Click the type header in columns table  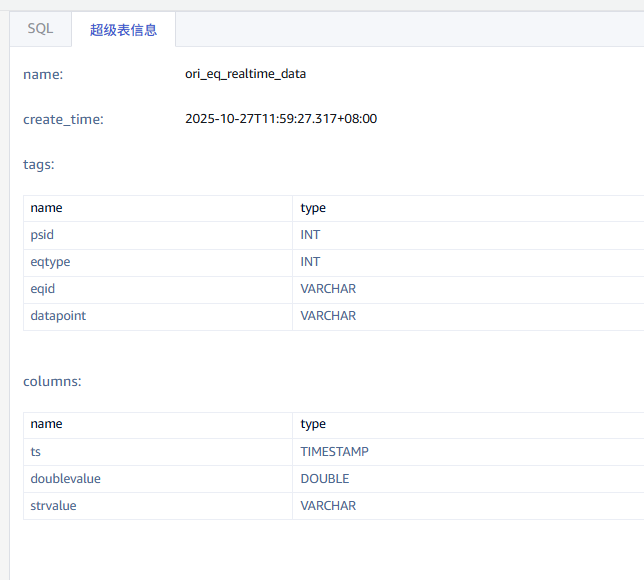point(313,424)
